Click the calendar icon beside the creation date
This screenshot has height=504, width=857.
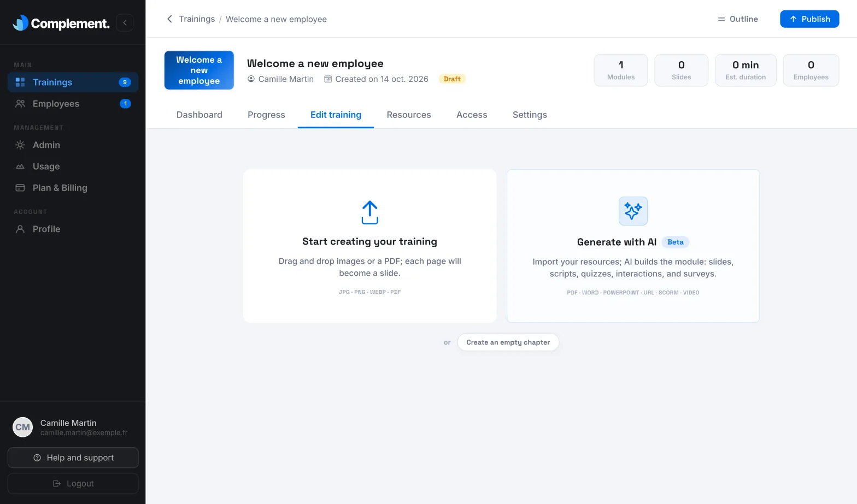tap(328, 79)
